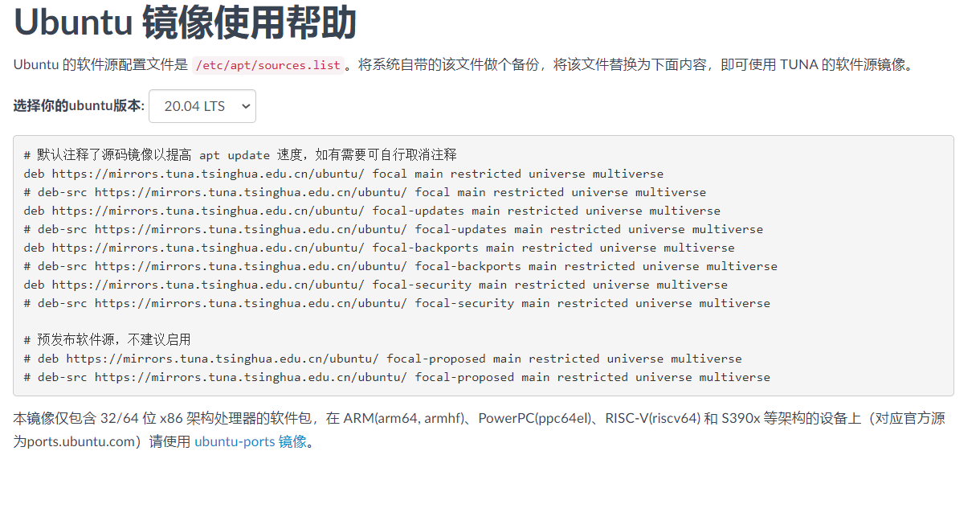Click the Ubuntu 镜像使用帮助 page heading
This screenshot has height=529, width=980.
[185, 23]
